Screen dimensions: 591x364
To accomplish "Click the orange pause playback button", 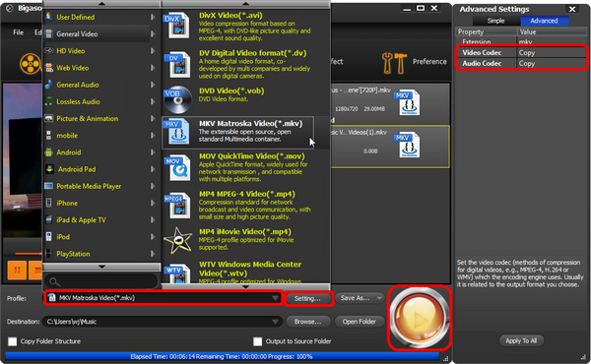I will point(17,270).
